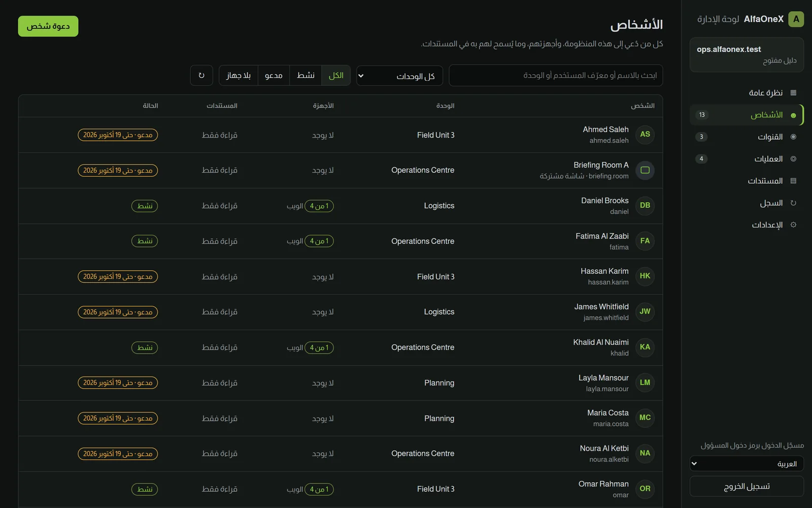Click the HK avatar for Hassan Karim
The image size is (812, 508).
pos(645,276)
